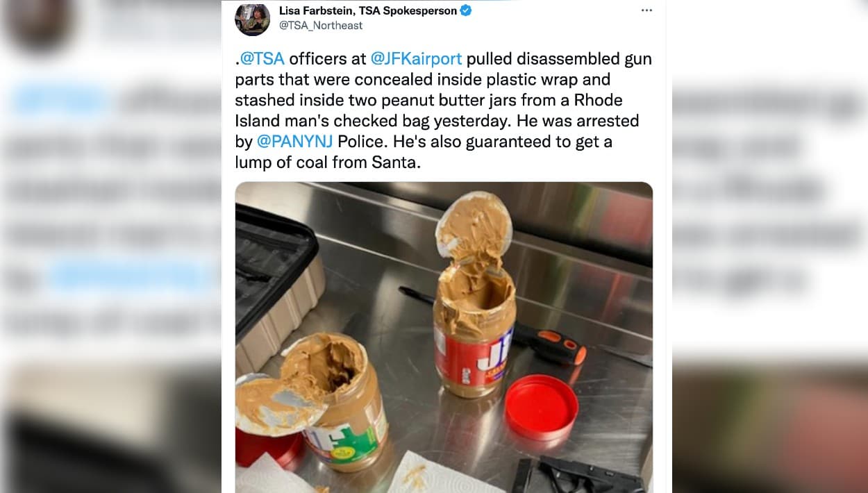Open the attached peanut butter jars photo

[444, 337]
